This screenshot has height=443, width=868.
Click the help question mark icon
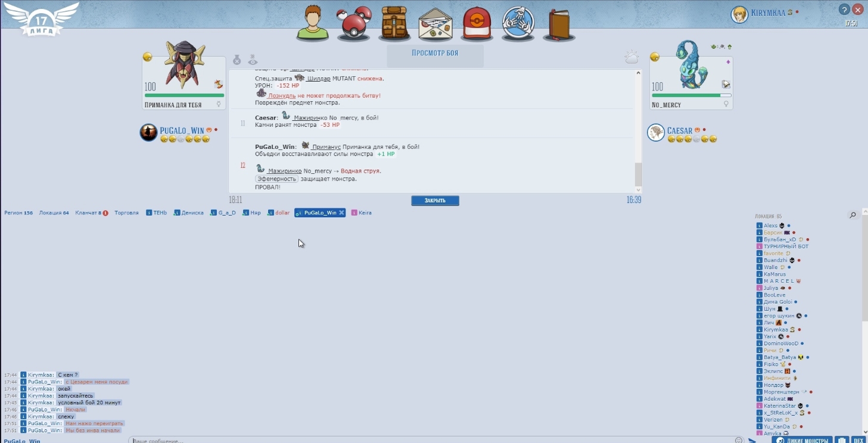[844, 10]
